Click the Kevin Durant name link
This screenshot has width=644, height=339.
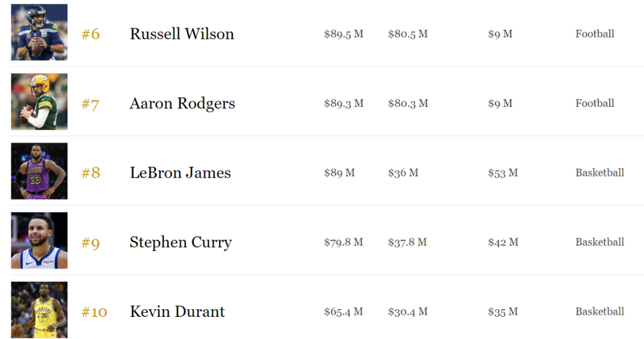pyautogui.click(x=177, y=312)
